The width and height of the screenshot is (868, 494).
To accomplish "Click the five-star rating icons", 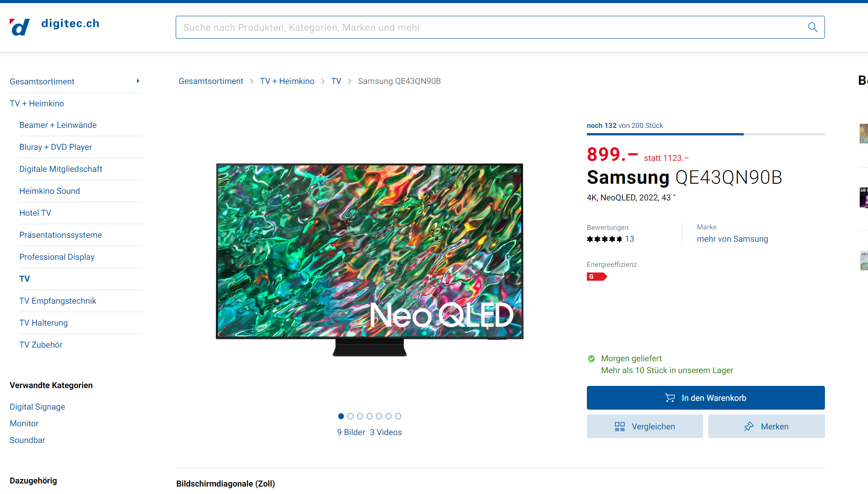I will click(604, 239).
